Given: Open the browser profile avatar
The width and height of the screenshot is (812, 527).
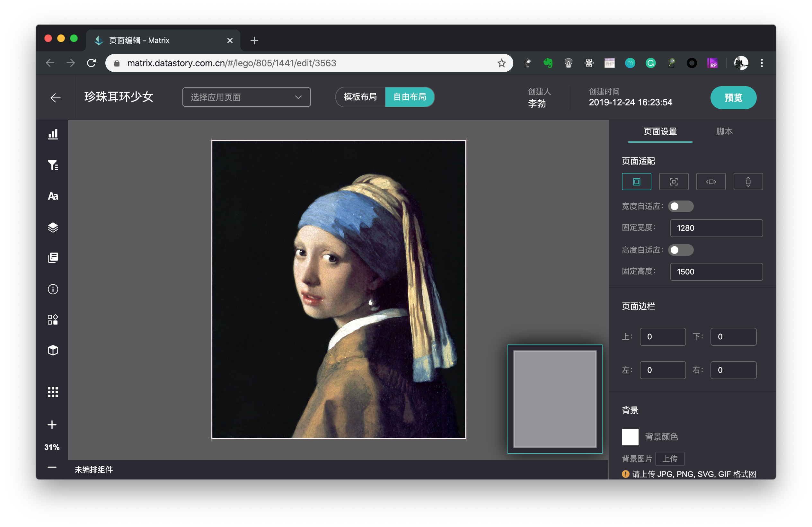Looking at the screenshot, I should tap(741, 63).
